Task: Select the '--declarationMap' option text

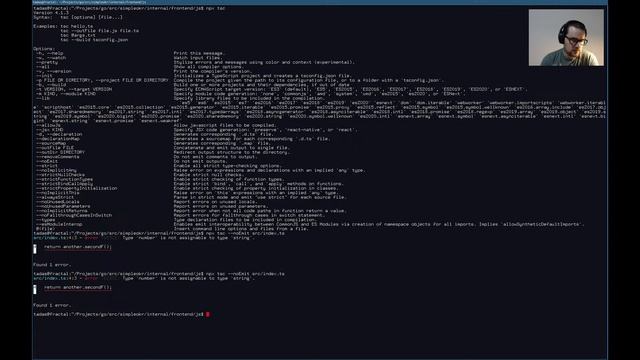Action: click(58, 139)
